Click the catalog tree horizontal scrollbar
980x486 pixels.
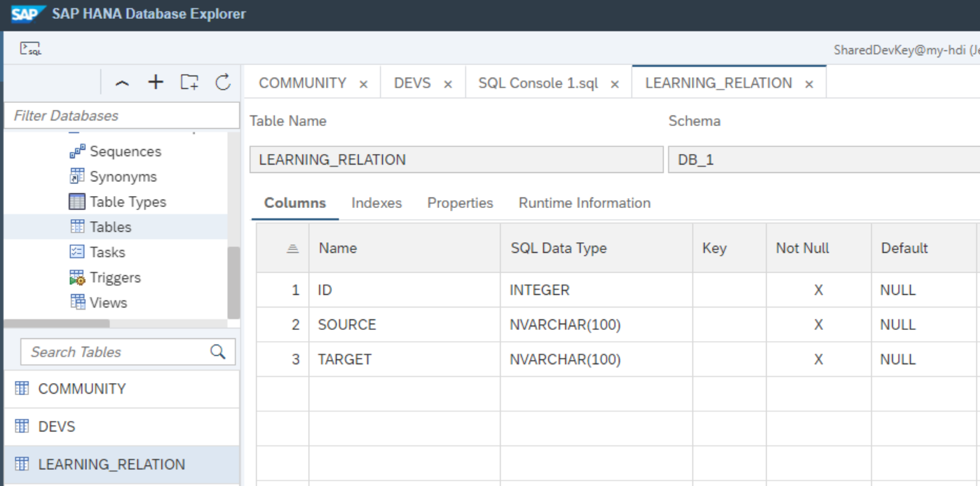[x=57, y=324]
